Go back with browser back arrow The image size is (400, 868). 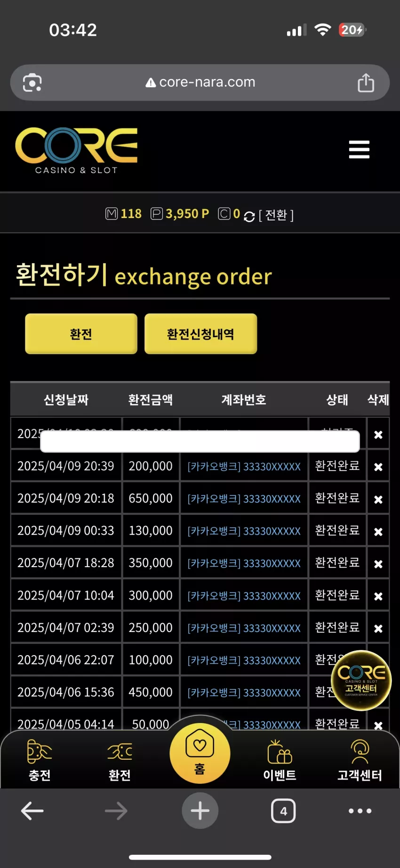[32, 811]
